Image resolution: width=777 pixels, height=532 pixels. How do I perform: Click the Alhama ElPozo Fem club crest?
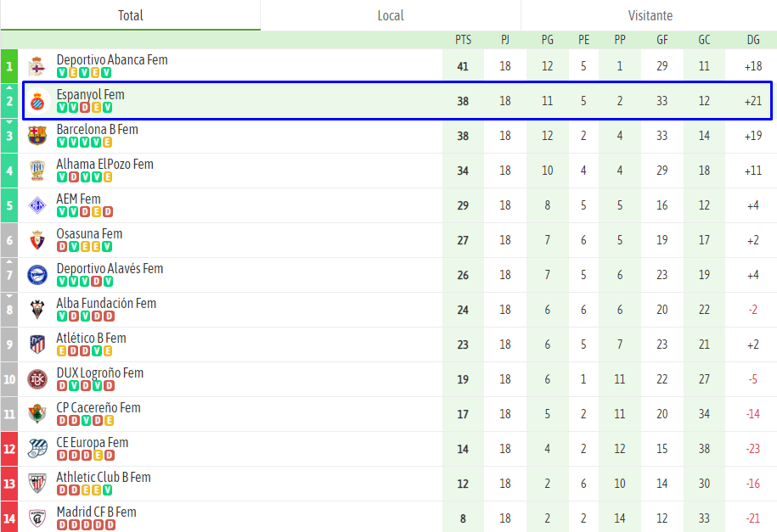[37, 171]
